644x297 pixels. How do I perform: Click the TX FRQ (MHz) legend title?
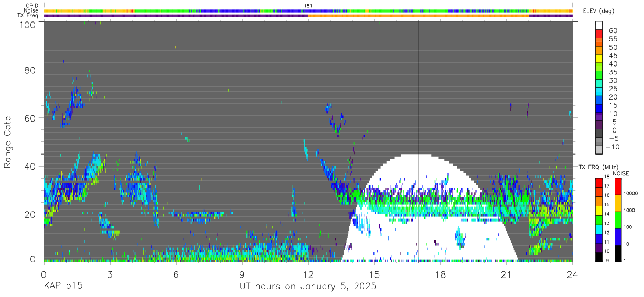(x=598, y=167)
